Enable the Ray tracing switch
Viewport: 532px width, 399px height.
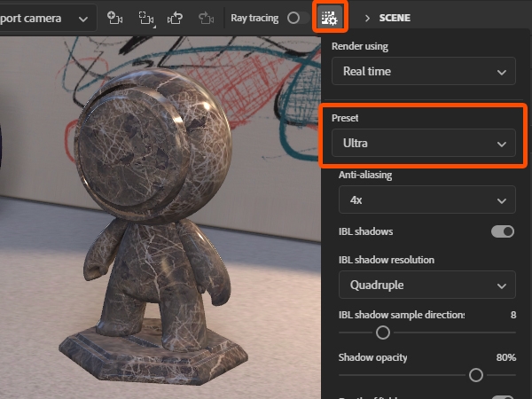(298, 18)
